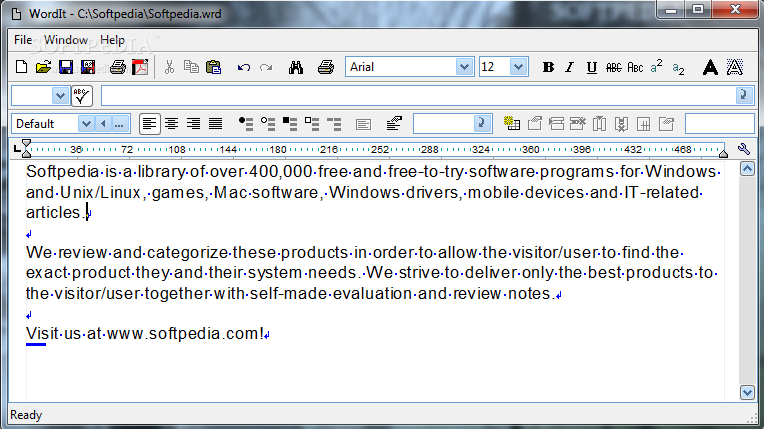Center align the text
This screenshot has height=429, width=764.
(x=172, y=123)
